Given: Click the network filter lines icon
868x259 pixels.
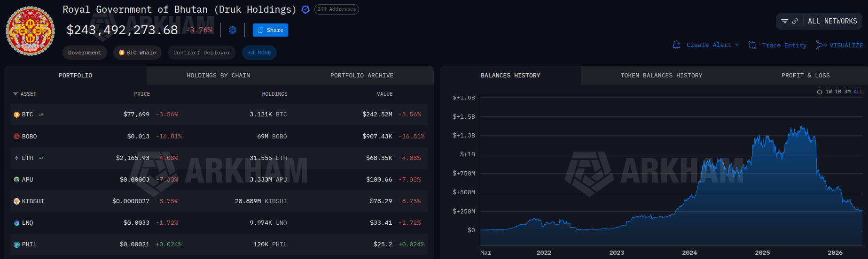Looking at the screenshot, I should tap(784, 21).
